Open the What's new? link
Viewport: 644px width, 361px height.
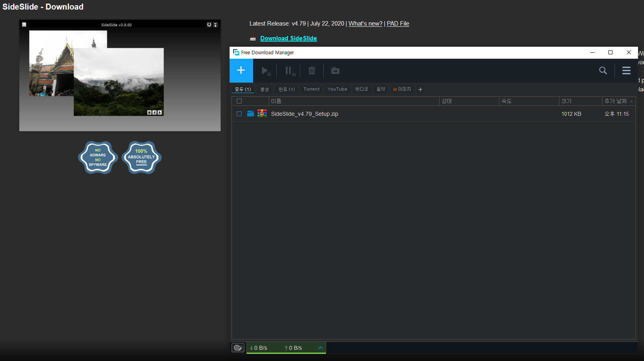365,24
